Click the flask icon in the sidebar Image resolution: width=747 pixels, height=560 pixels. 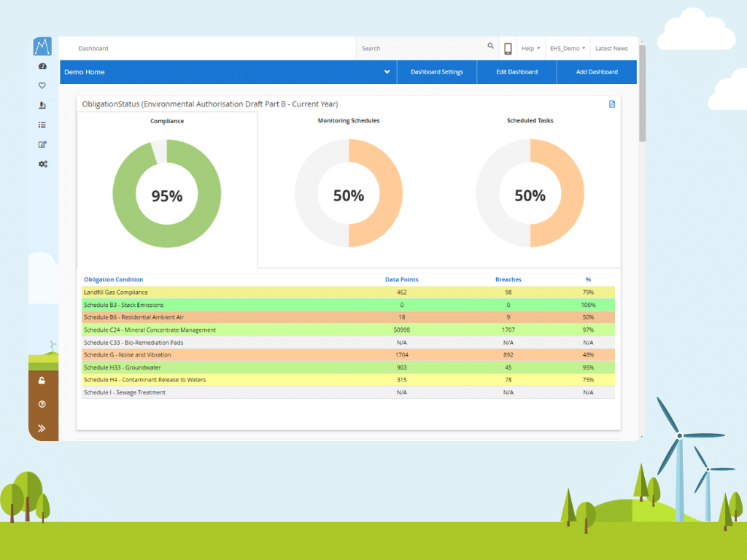tap(42, 105)
